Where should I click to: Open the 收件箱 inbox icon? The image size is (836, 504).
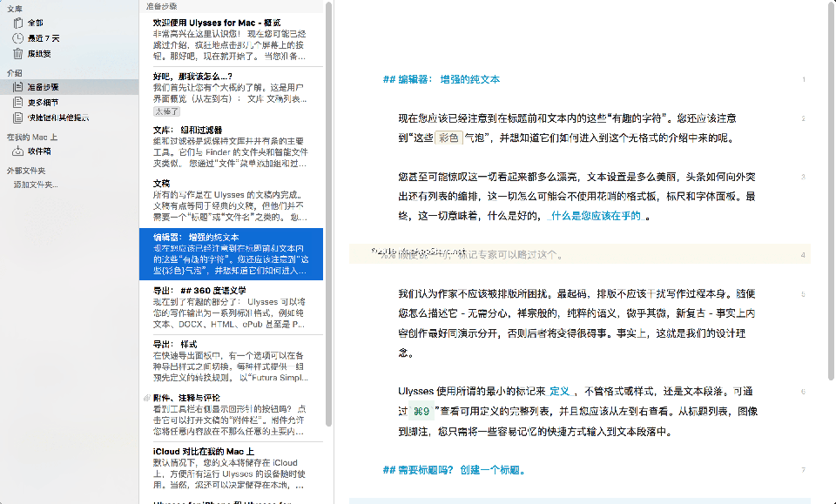click(x=18, y=151)
